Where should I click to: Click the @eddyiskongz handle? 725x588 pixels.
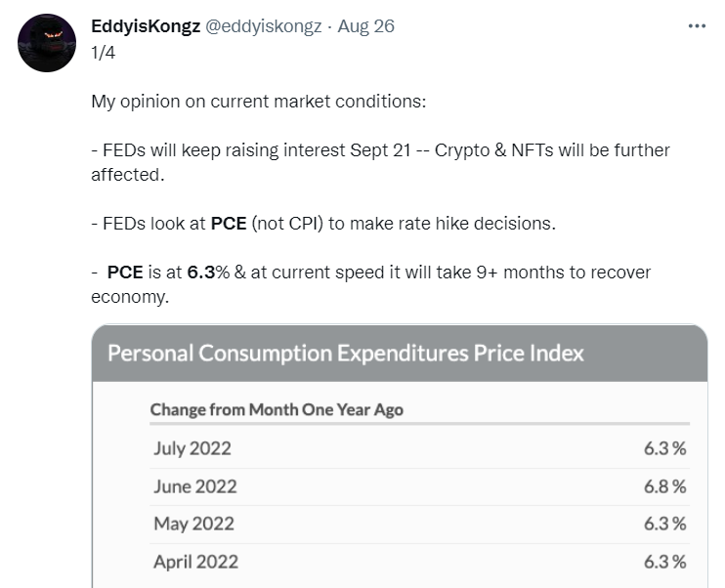[264, 26]
